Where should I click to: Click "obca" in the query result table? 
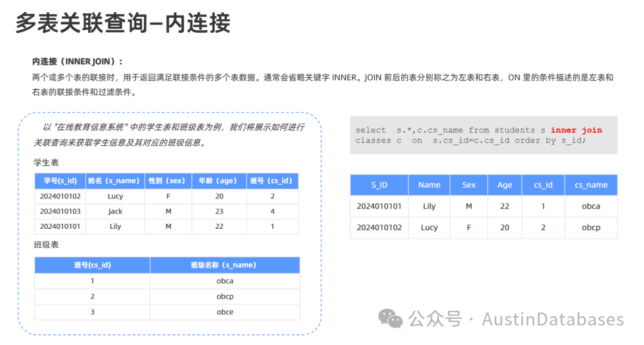click(x=591, y=206)
